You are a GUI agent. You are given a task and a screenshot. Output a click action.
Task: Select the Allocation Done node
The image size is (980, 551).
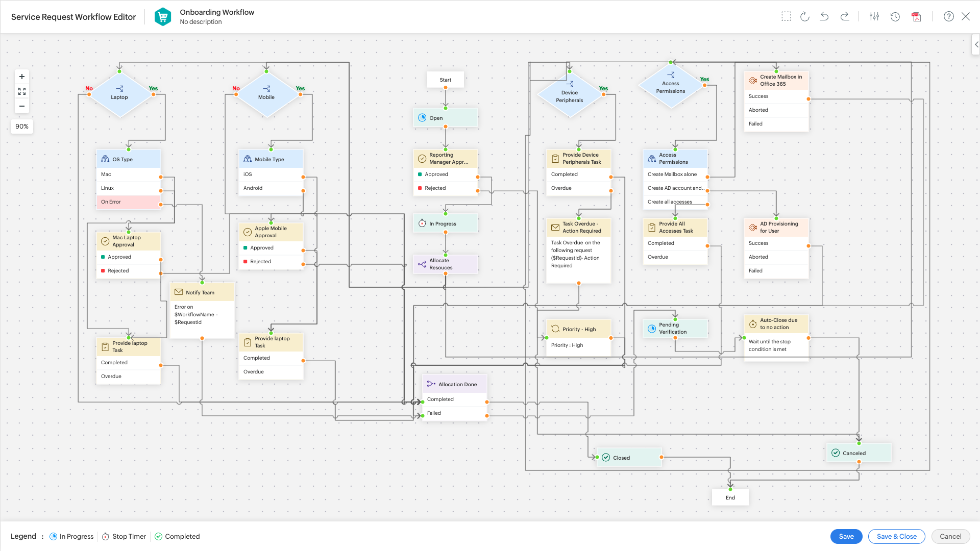point(454,384)
